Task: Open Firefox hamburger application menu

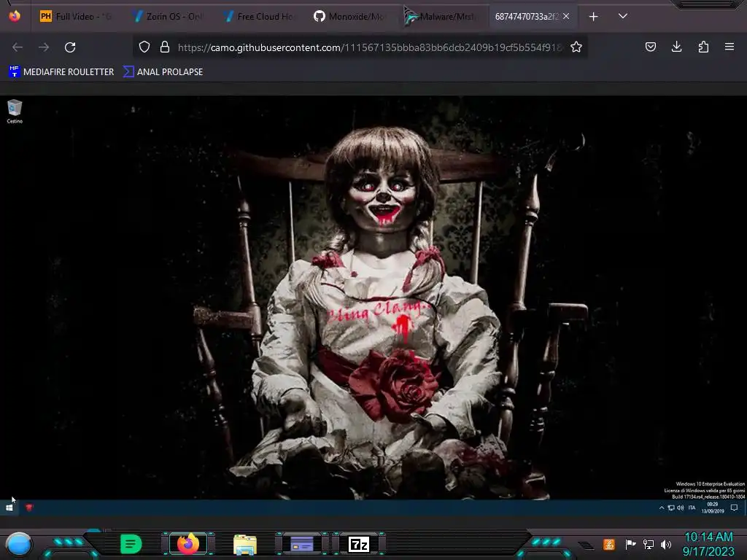Action: (x=729, y=47)
